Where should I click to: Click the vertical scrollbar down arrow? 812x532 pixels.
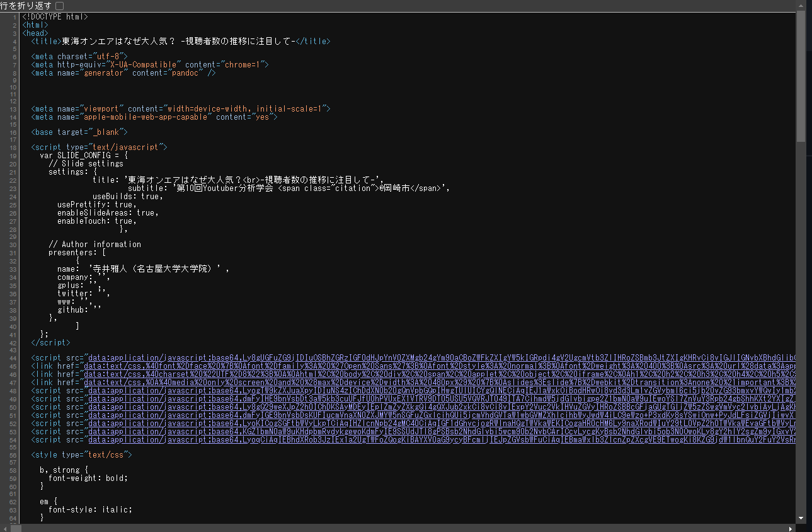[x=801, y=518]
